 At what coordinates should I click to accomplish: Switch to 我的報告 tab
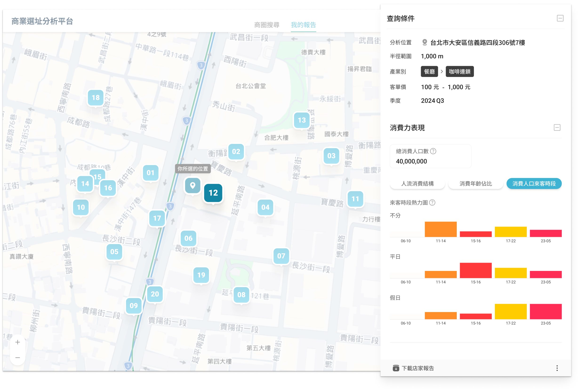[x=303, y=25]
